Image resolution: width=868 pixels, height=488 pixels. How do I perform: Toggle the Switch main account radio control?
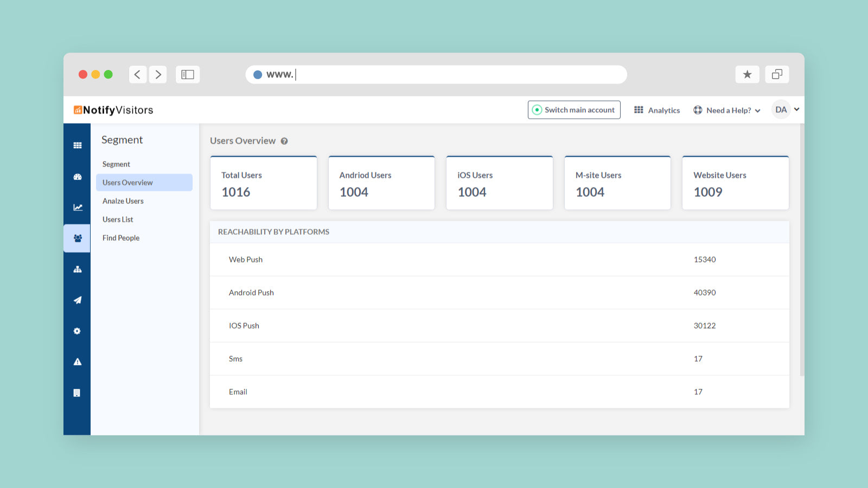click(573, 110)
